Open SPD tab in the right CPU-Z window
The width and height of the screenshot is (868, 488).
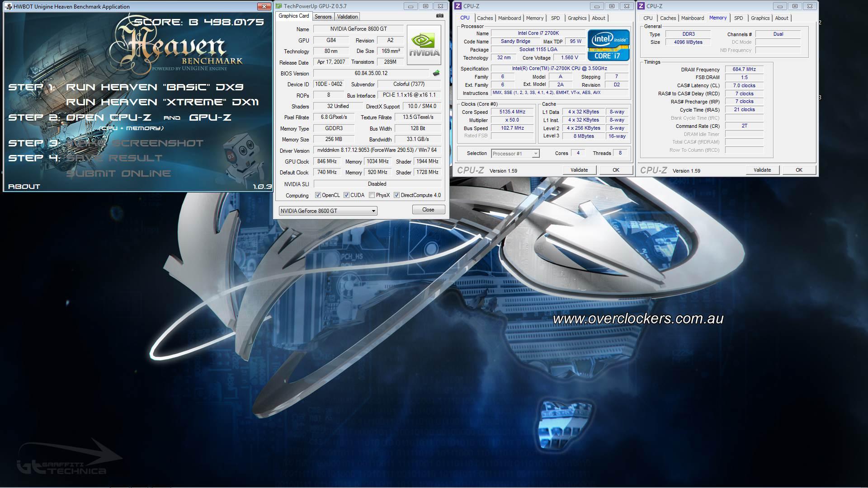point(738,18)
